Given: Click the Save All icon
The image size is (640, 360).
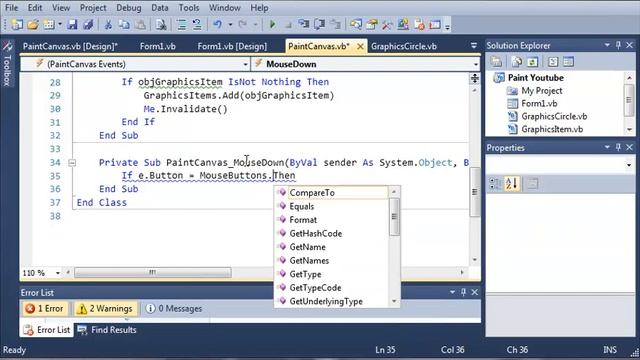Looking at the screenshot, I should coord(88,25).
